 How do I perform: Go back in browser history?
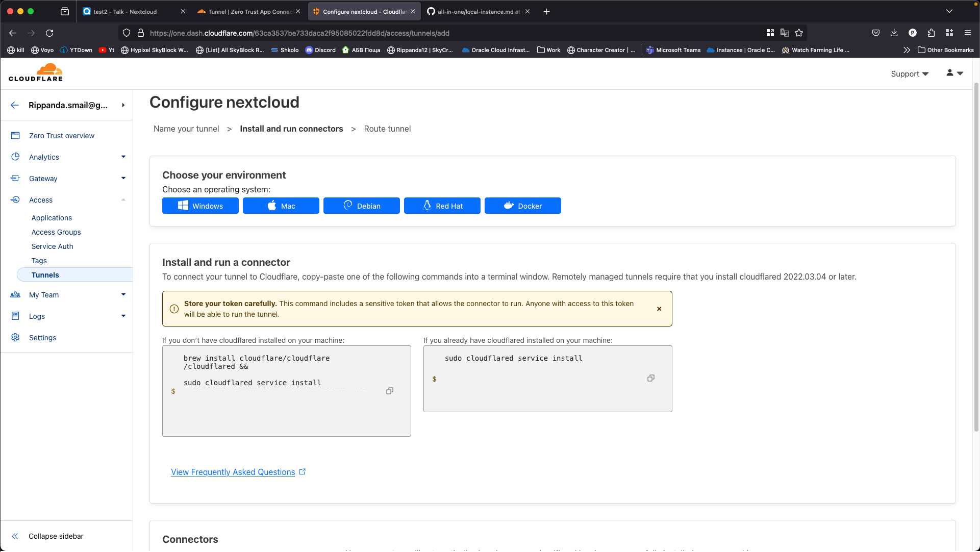click(13, 33)
